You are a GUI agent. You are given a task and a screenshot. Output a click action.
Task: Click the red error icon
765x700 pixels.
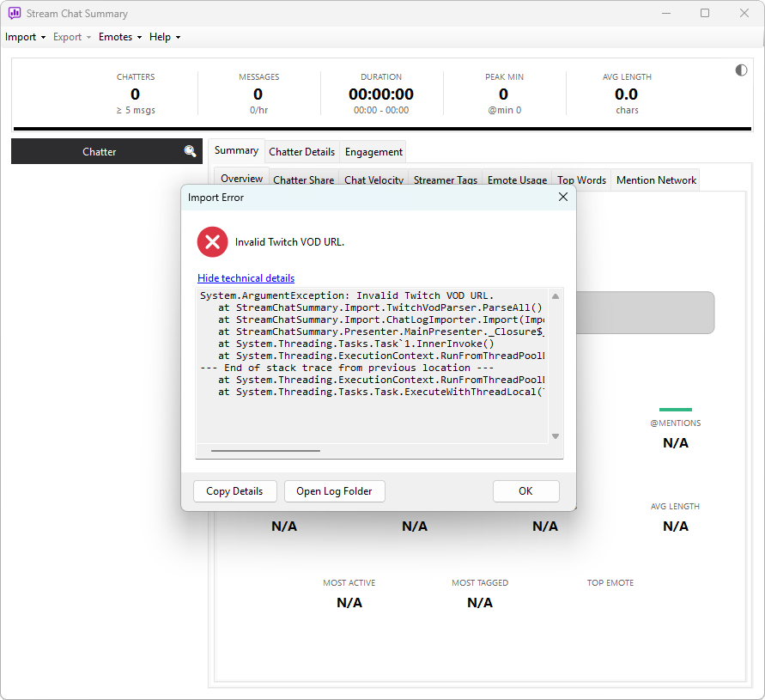tap(212, 241)
